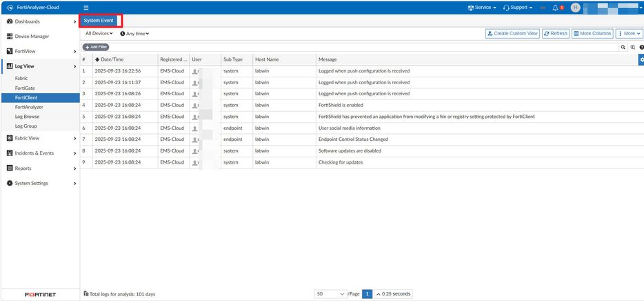
Task: Expand the Reports chevron
Action: coord(74,168)
